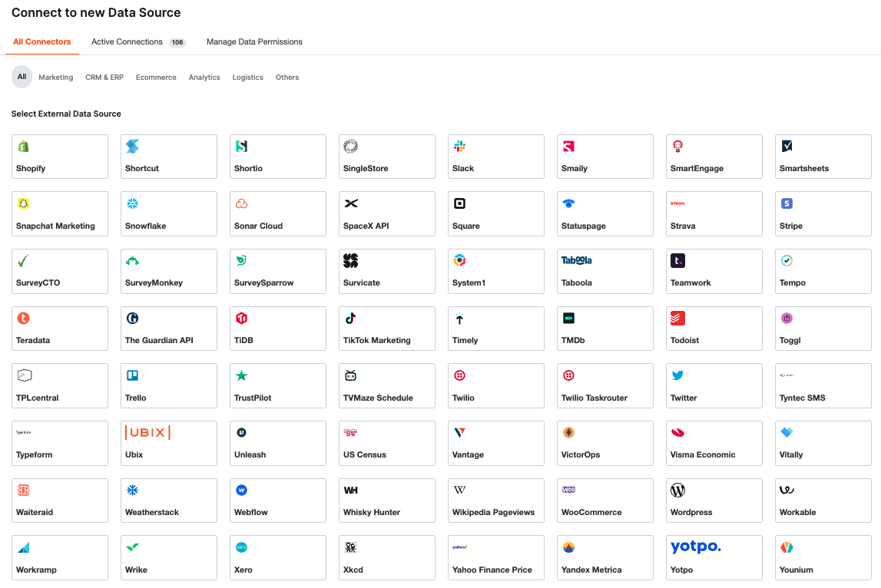Select the Vantage icon
This screenshot has width=881, height=588.
click(x=459, y=432)
